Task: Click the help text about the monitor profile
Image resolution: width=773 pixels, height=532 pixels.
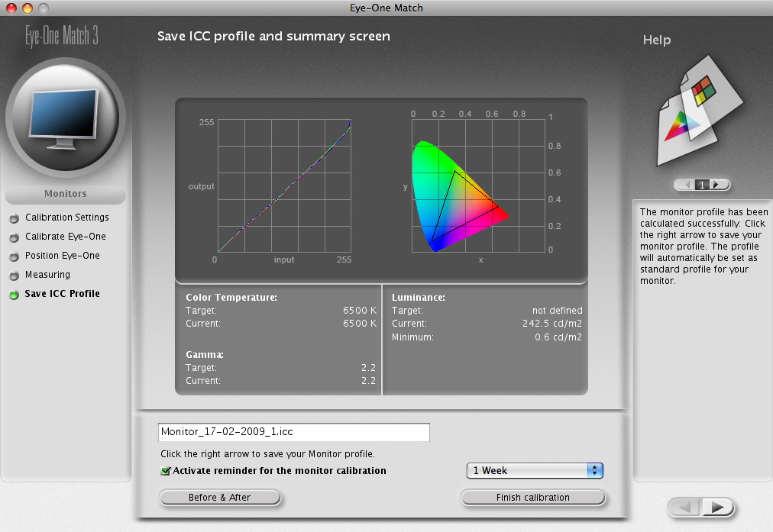Action: (x=703, y=246)
